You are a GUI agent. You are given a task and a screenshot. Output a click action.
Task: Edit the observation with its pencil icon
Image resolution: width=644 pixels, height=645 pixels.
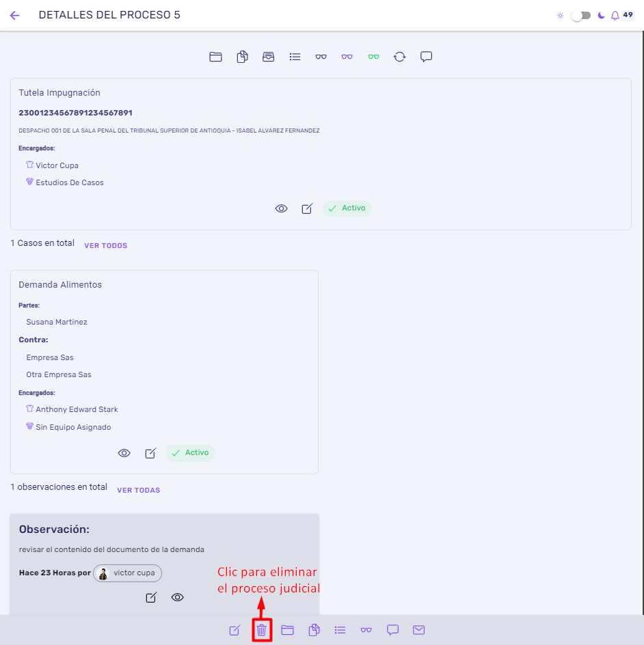(x=151, y=597)
